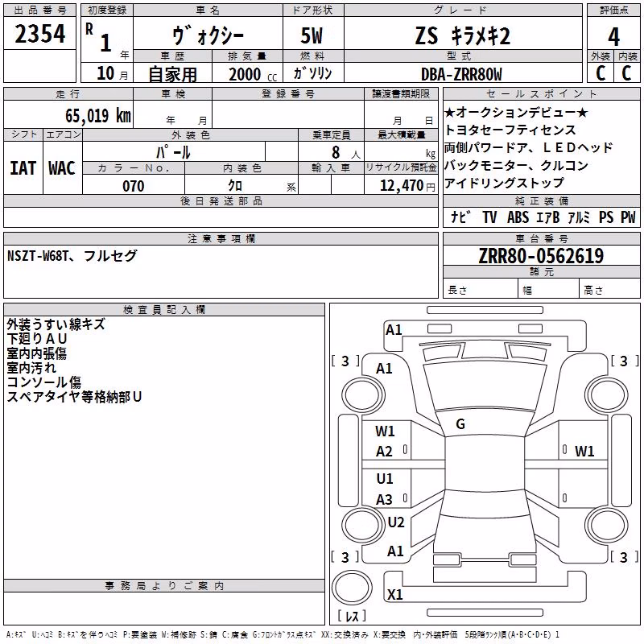Click the TV equipment label
The image size is (644, 644).
(489, 217)
